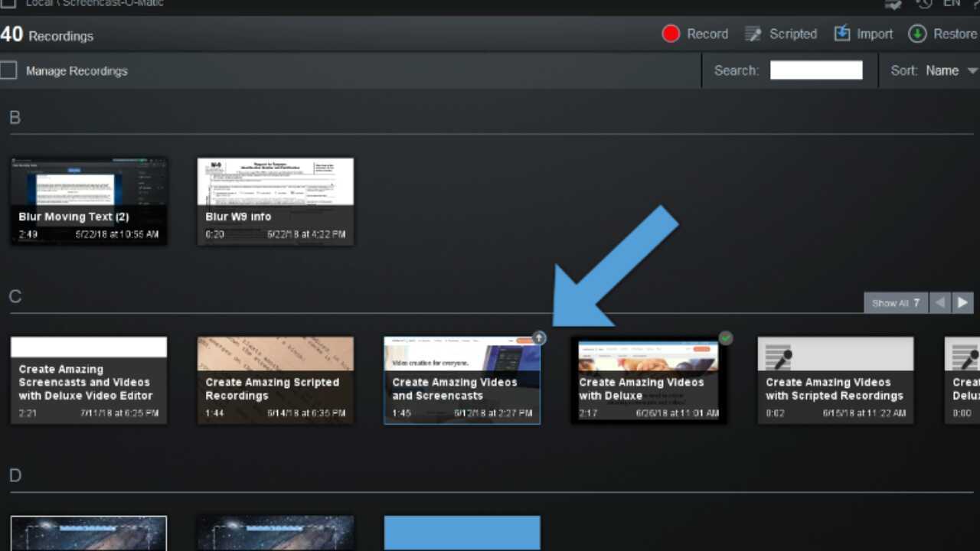Open the Blur Moving Text (2) recording
Viewport: 980px width, 551px height.
point(89,202)
